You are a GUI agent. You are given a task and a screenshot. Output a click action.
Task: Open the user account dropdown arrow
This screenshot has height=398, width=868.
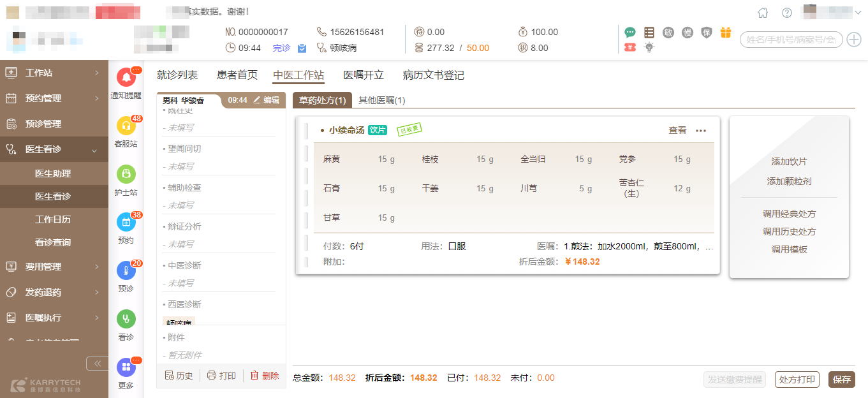click(x=857, y=12)
